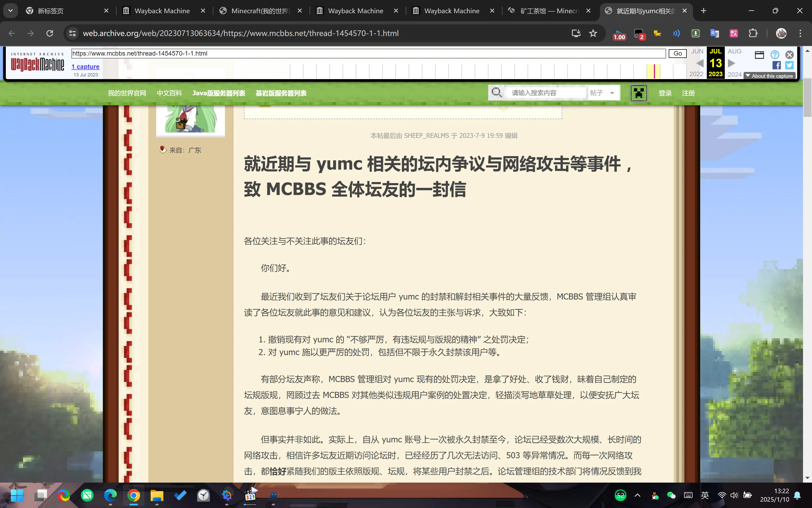
Task: Select JUN month in Wayback toolbar
Action: pyautogui.click(x=697, y=51)
